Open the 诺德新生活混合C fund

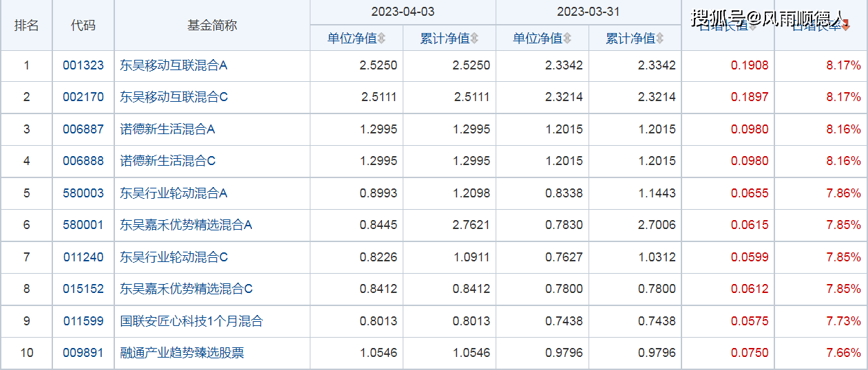pos(167,161)
